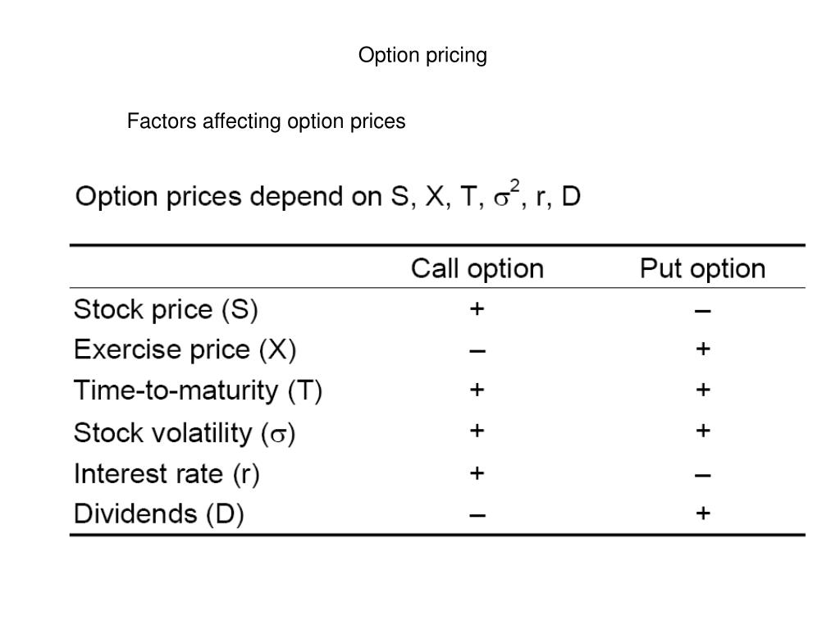
Task: Click the minus sign for Stock price put
Action: tap(703, 311)
